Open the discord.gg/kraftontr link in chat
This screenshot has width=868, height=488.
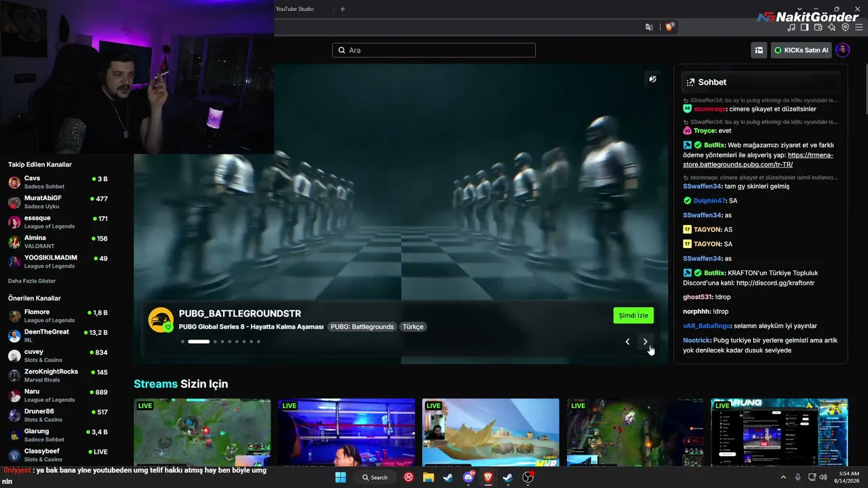tap(775, 283)
